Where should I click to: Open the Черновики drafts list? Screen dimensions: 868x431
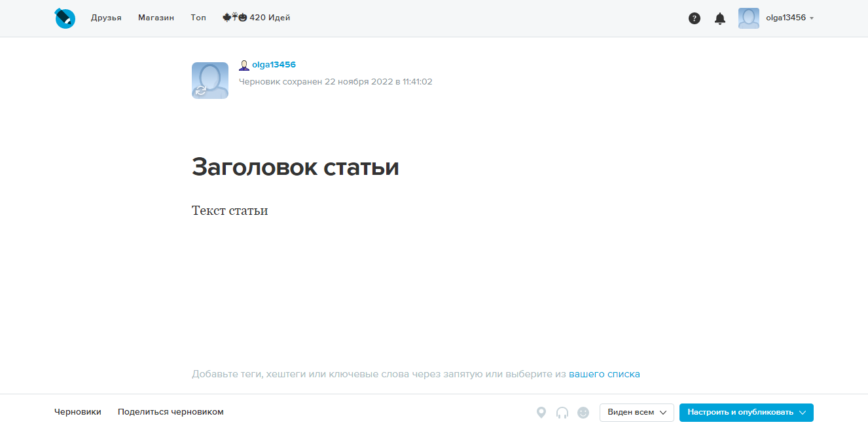click(x=78, y=412)
